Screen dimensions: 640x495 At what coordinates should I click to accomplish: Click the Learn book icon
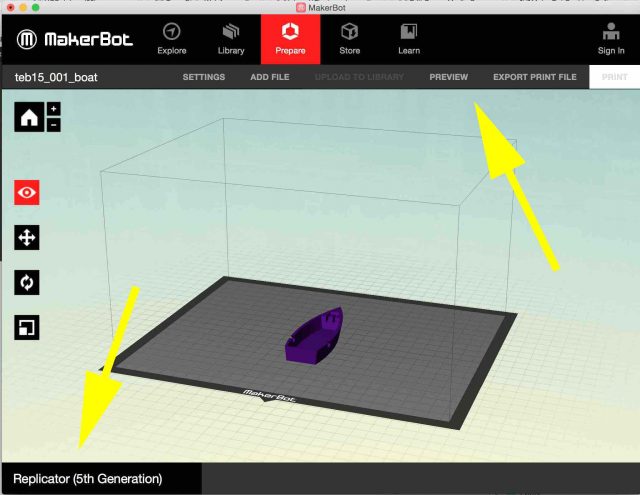(x=409, y=31)
